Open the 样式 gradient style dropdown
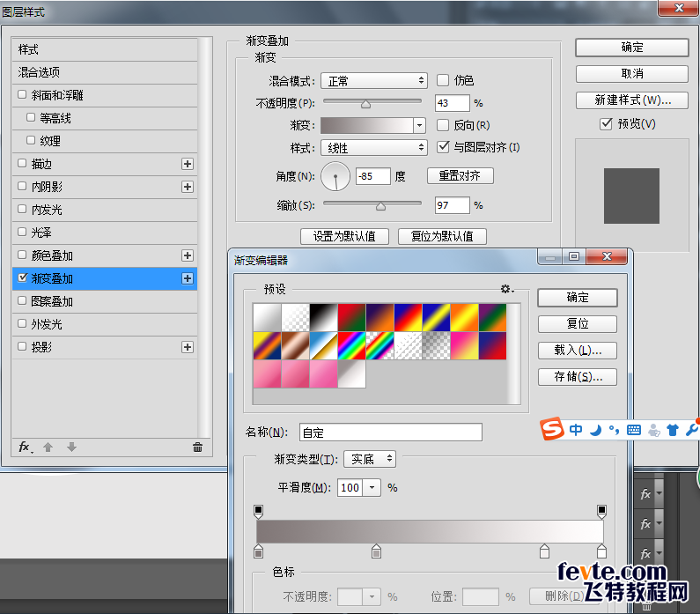The height and width of the screenshot is (614, 700). pos(373,148)
